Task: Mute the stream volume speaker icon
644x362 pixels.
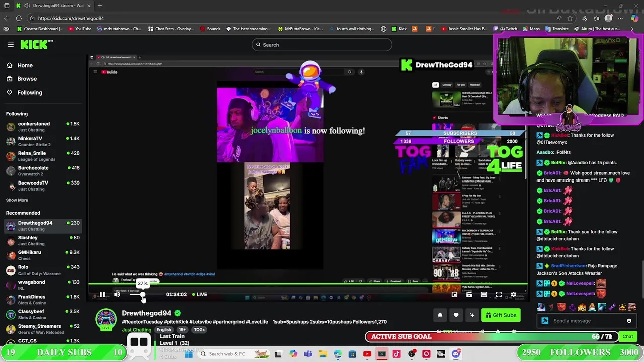Action: click(117, 295)
